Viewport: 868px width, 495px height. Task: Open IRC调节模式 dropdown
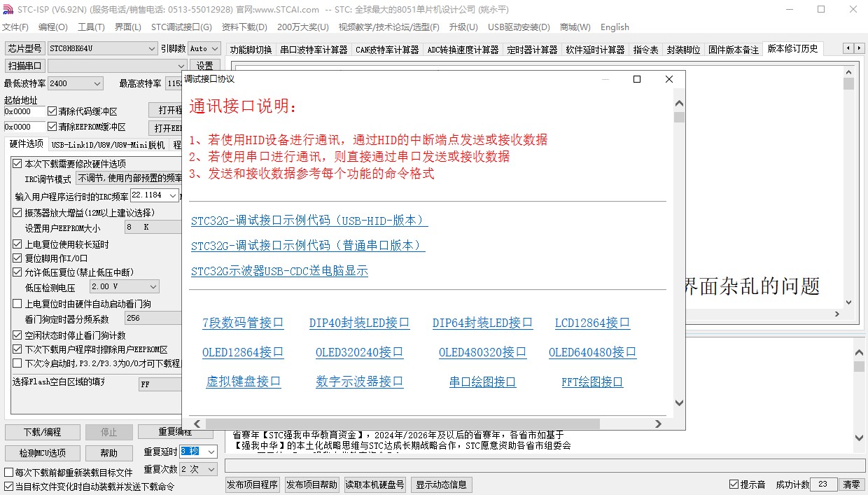pos(128,179)
